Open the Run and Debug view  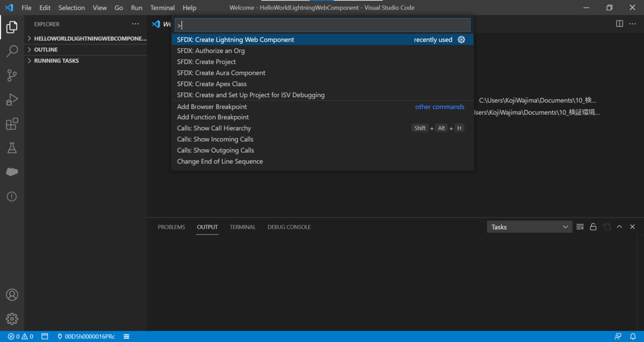click(12, 100)
